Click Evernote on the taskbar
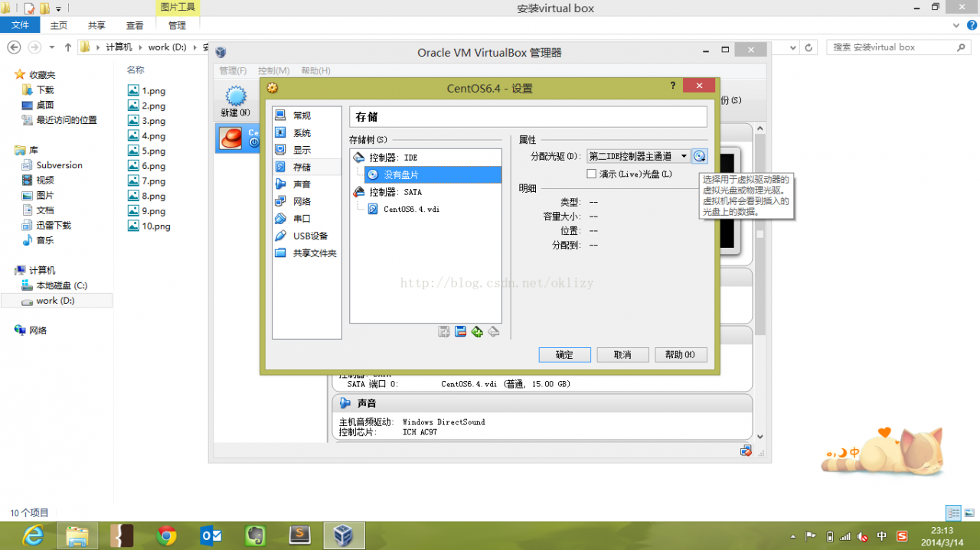980x550 pixels. tap(255, 536)
